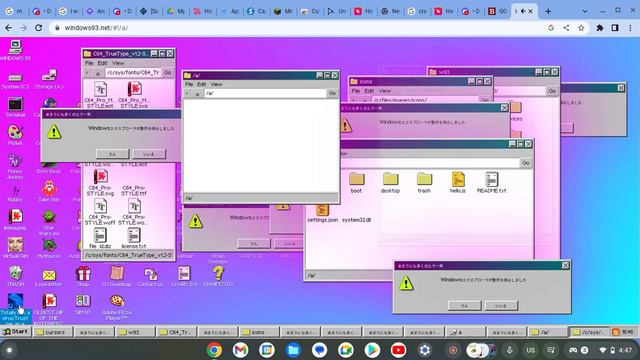Switch to w93 taskbar item
The image size is (640, 360).
tap(135, 332)
